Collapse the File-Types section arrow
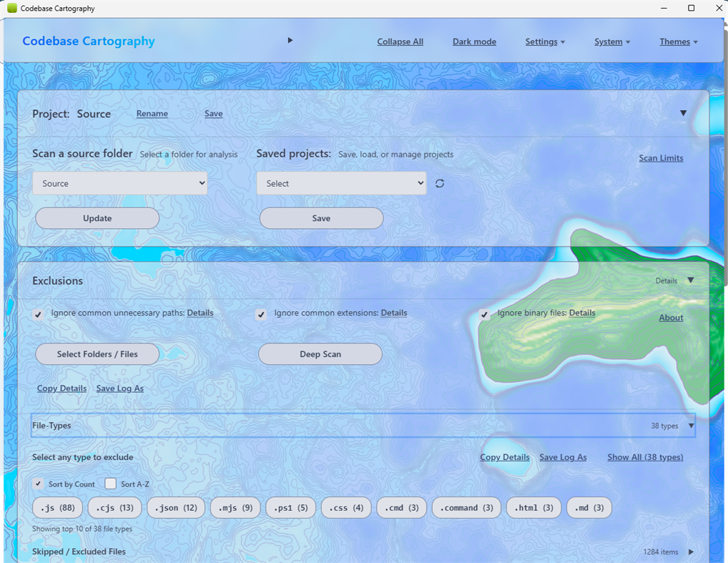 [x=691, y=426]
